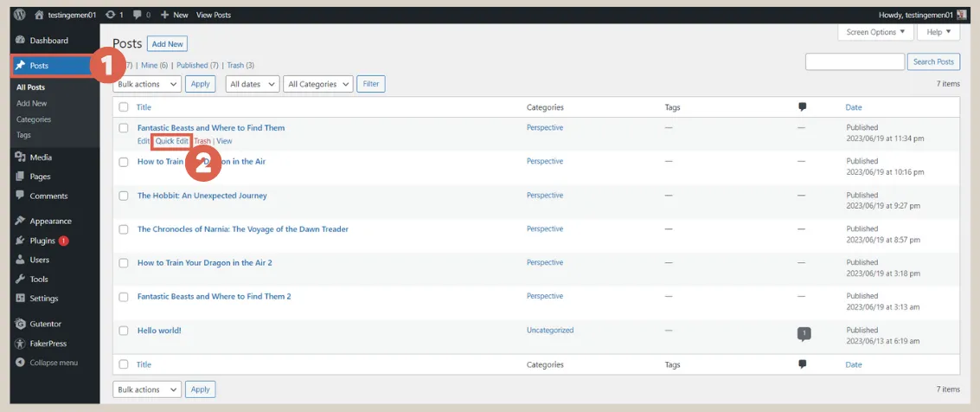Select Add New in Posts submenu
Screen dimensions: 980x412
pyautogui.click(x=32, y=103)
